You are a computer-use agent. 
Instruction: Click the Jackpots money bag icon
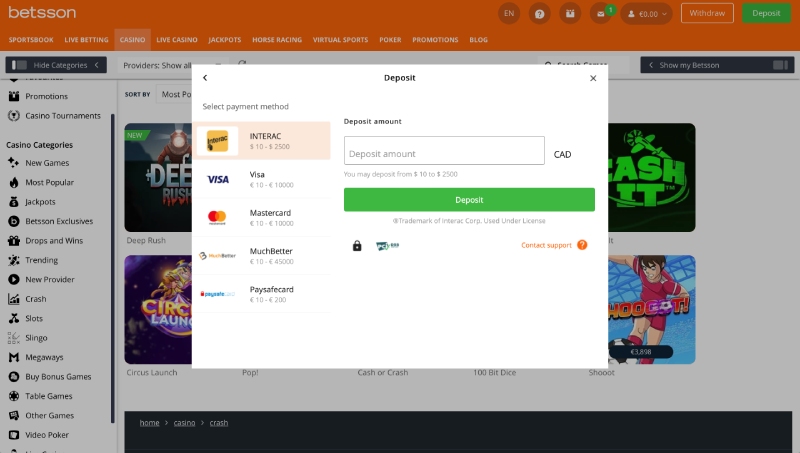pos(14,202)
